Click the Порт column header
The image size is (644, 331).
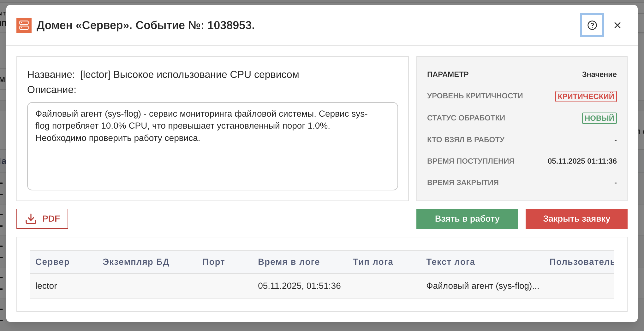[213, 262]
